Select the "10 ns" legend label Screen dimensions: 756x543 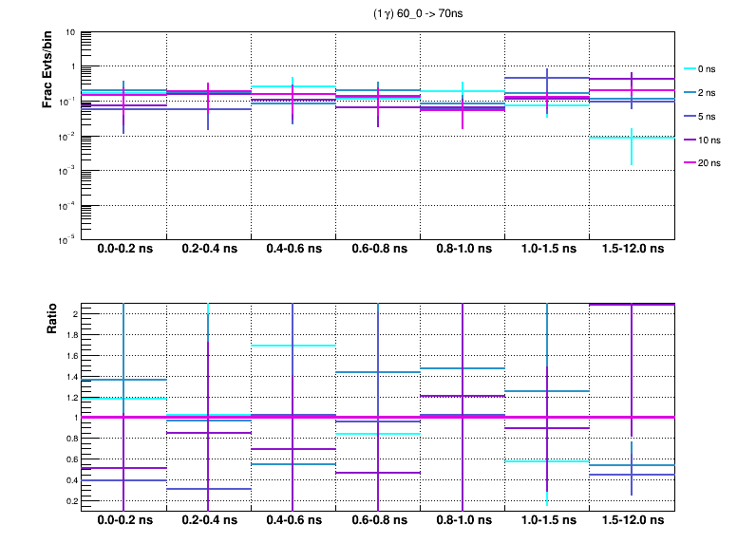coord(709,140)
